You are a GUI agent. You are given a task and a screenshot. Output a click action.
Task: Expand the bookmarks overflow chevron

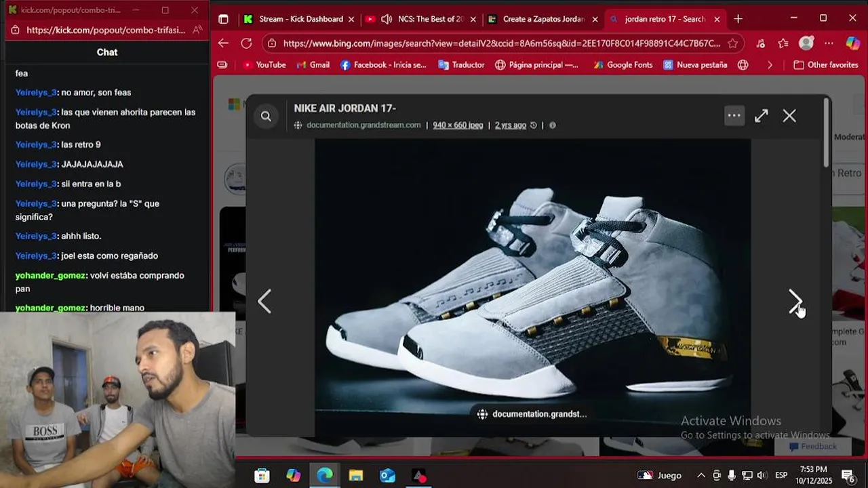tap(770, 65)
